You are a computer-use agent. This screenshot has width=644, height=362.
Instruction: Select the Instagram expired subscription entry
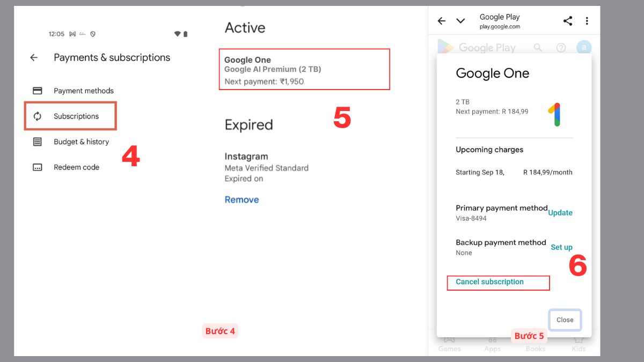[x=267, y=167]
